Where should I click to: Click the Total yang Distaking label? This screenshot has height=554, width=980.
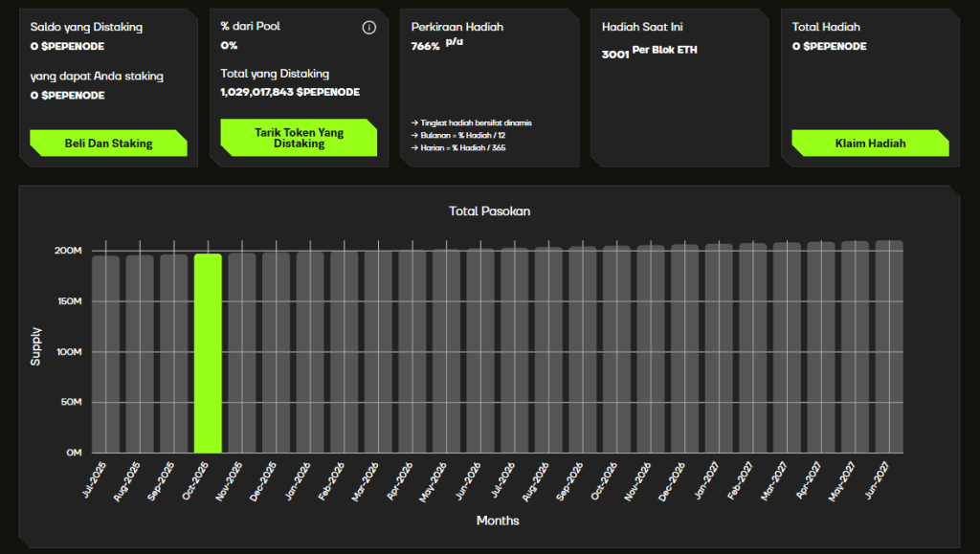(275, 74)
